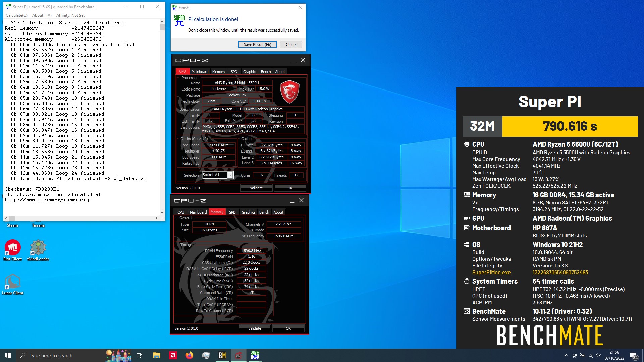The width and height of the screenshot is (644, 362).
Task: Open File Explorer from the taskbar
Action: point(156,355)
